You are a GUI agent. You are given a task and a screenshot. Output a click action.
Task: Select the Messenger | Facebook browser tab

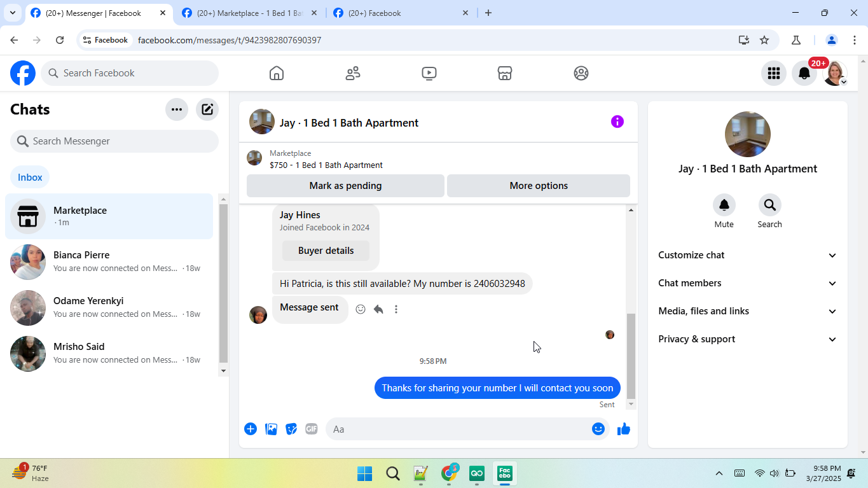(99, 13)
